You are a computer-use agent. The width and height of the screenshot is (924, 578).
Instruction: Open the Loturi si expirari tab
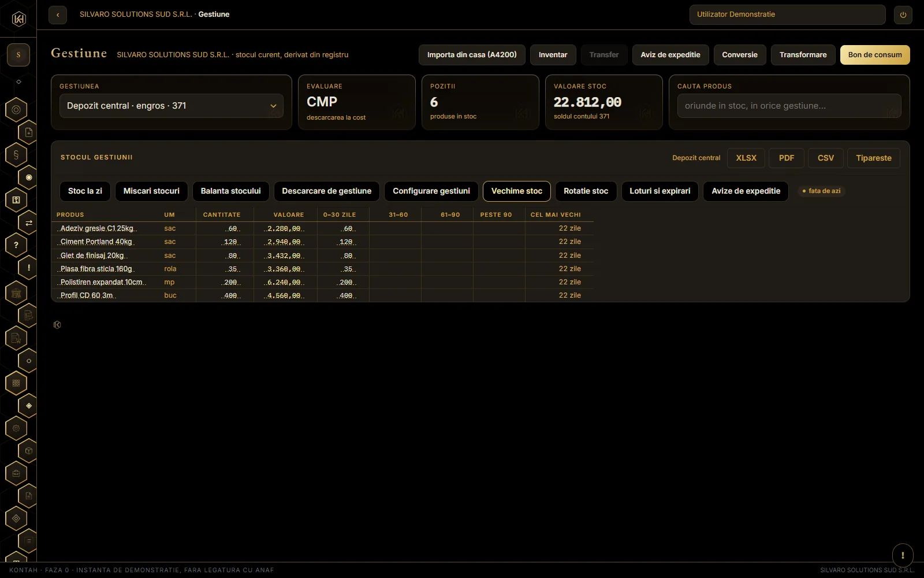(660, 191)
